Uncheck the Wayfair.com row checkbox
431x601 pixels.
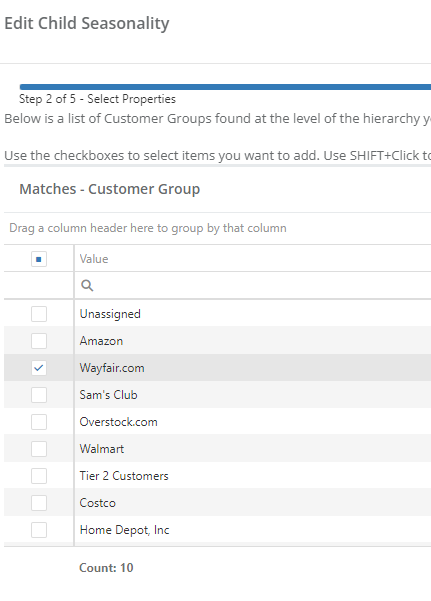(39, 368)
